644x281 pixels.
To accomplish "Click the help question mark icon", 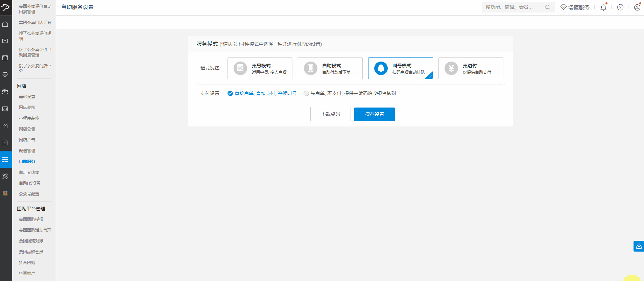I will [x=620, y=7].
